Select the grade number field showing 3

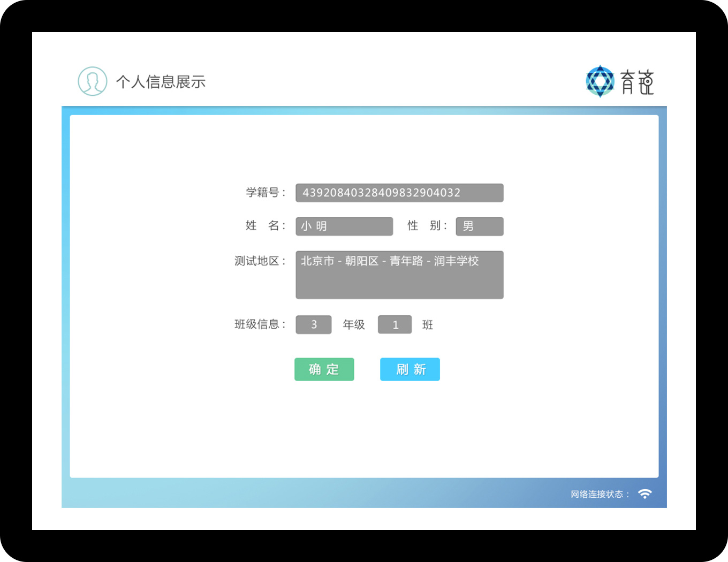click(x=314, y=325)
